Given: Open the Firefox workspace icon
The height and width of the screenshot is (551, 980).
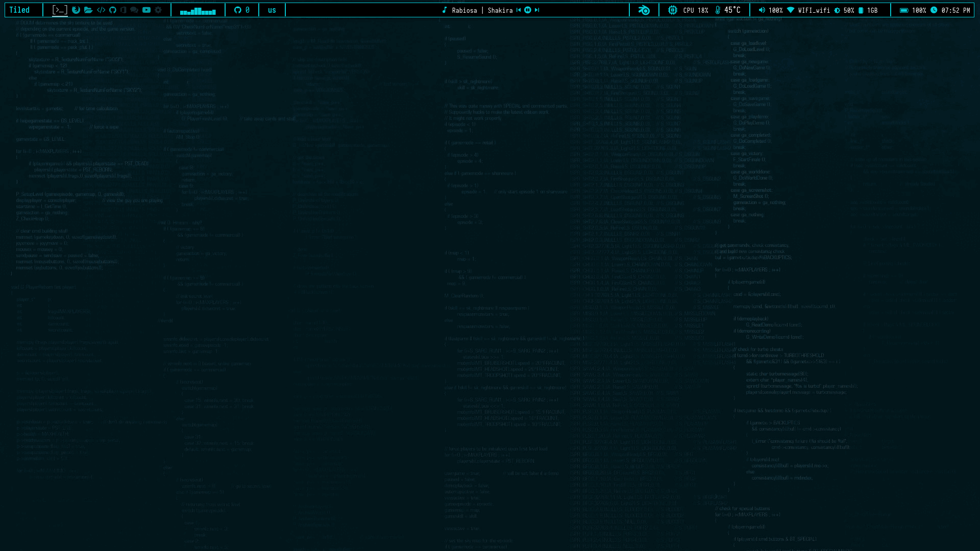Looking at the screenshot, I should click(x=76, y=10).
